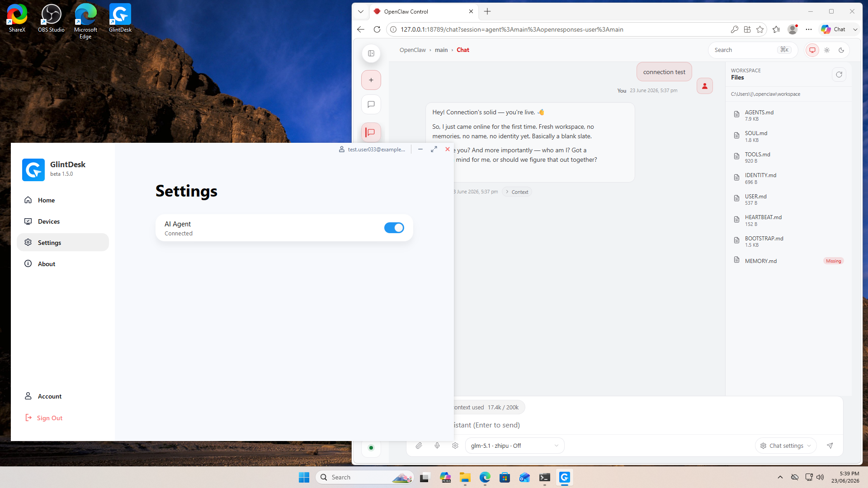Click the Windows taskbar Search box
The height and width of the screenshot is (488, 868).
[365, 477]
